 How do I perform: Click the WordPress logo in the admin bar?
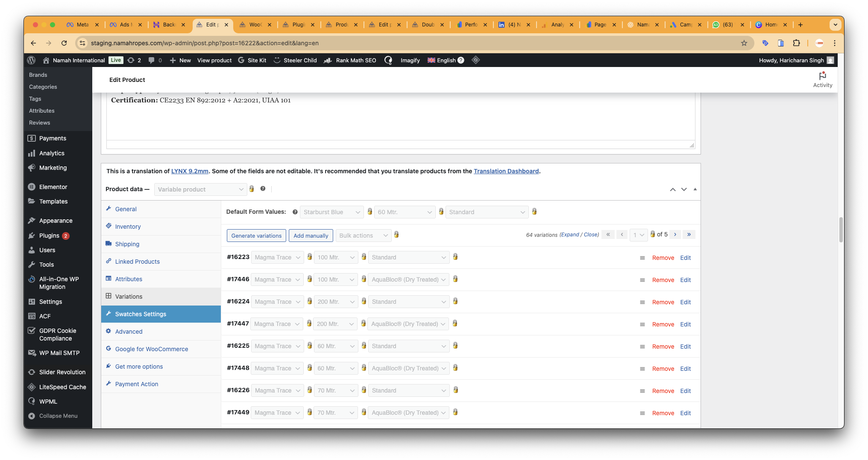tap(31, 60)
